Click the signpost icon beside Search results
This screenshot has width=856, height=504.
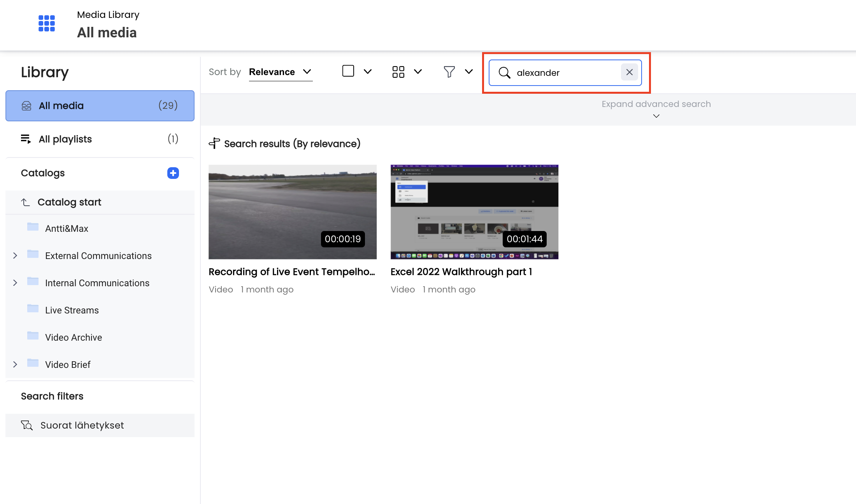click(214, 143)
